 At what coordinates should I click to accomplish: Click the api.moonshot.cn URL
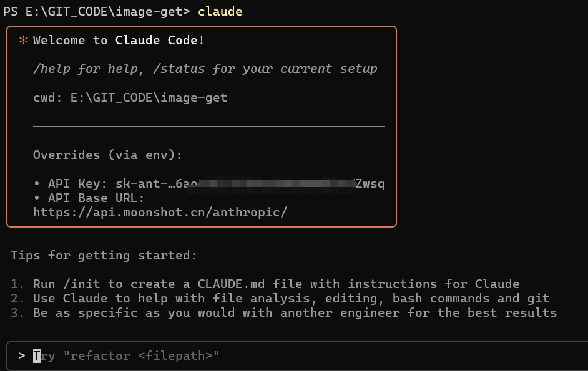[160, 212]
